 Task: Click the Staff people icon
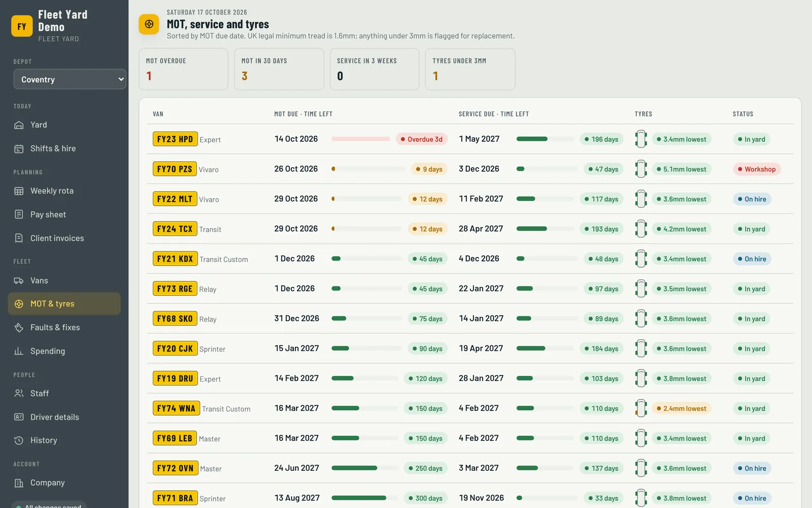click(x=19, y=393)
